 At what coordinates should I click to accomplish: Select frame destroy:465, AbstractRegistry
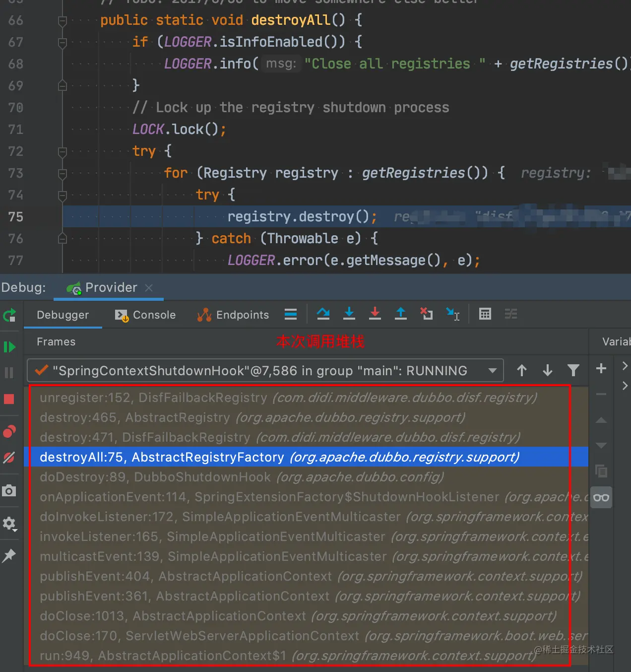point(306,417)
